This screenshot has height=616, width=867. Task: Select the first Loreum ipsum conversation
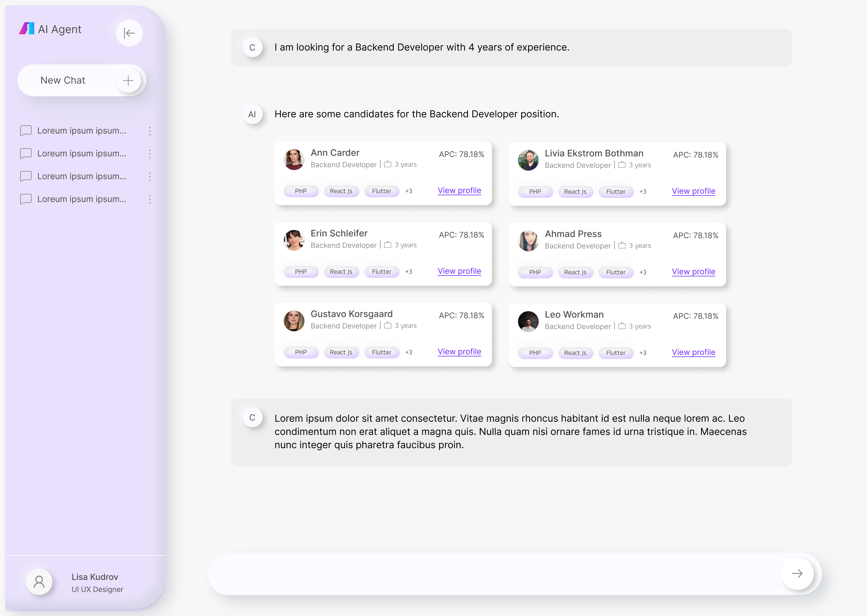click(82, 131)
